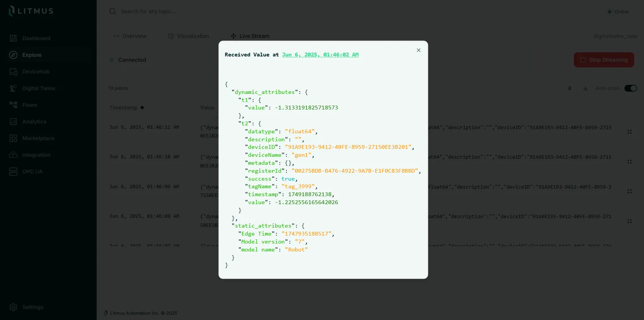644x320 pixels.
Task: Open the Dashboard page from sidebar
Action: click(x=36, y=38)
